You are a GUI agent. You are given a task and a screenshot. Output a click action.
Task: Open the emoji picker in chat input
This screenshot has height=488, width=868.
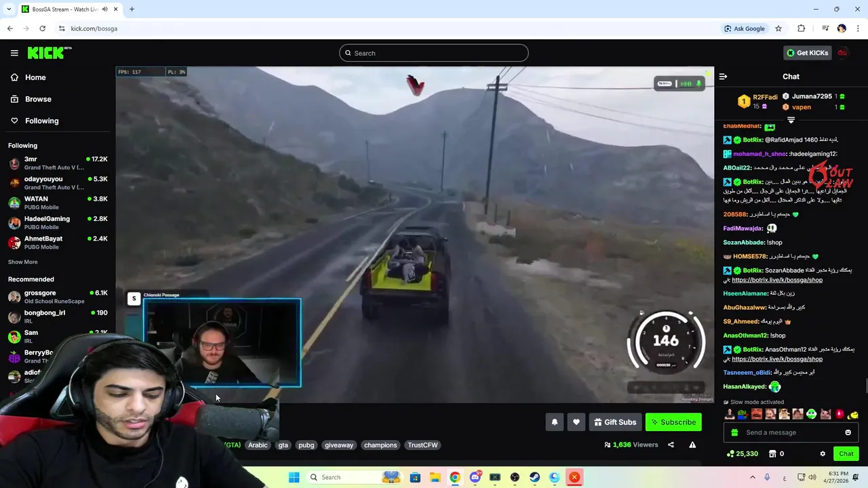[848, 432]
